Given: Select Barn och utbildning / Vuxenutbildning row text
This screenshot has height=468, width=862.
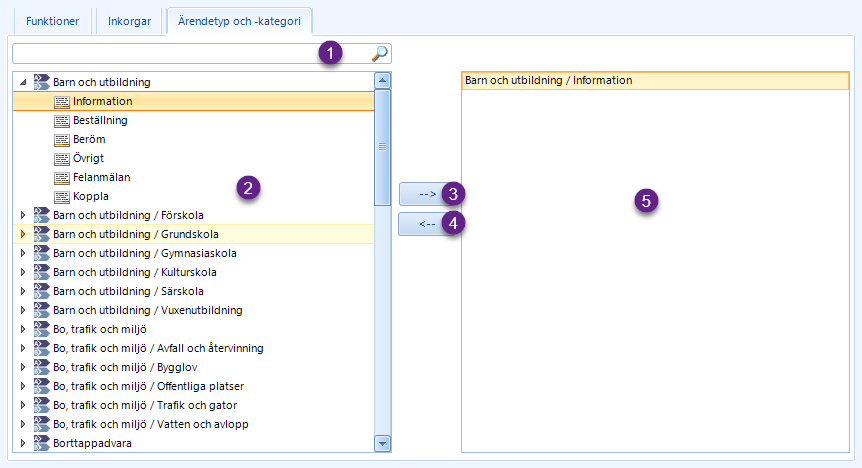Looking at the screenshot, I should pos(148,310).
